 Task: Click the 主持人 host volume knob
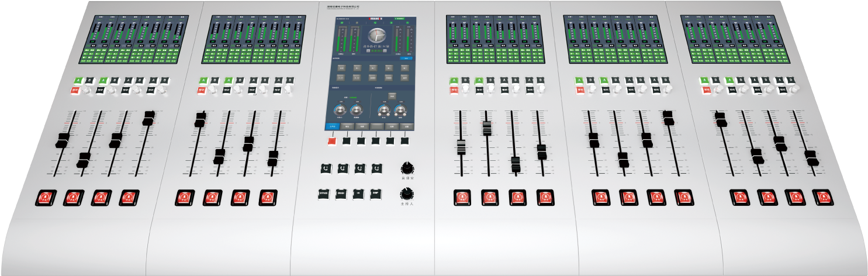(x=406, y=194)
